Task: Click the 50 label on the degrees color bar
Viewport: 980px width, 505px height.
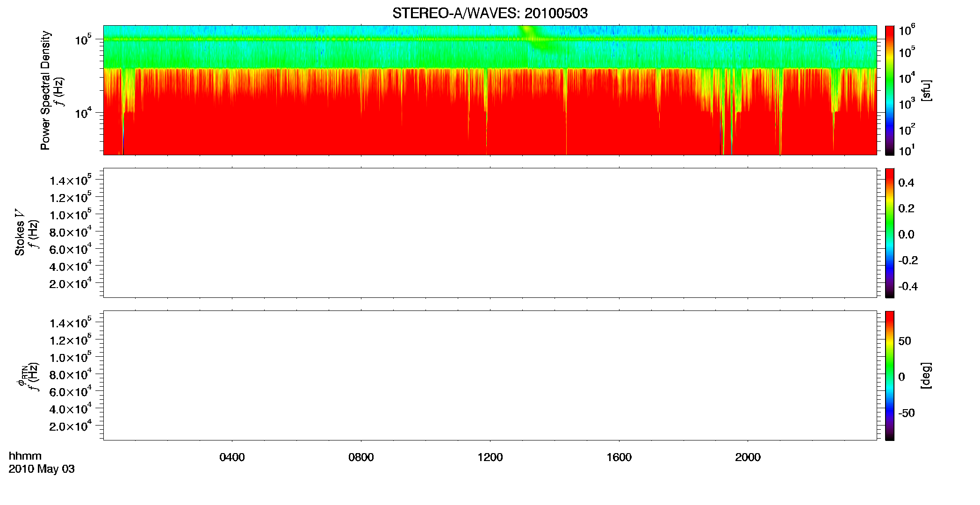Action: 904,341
